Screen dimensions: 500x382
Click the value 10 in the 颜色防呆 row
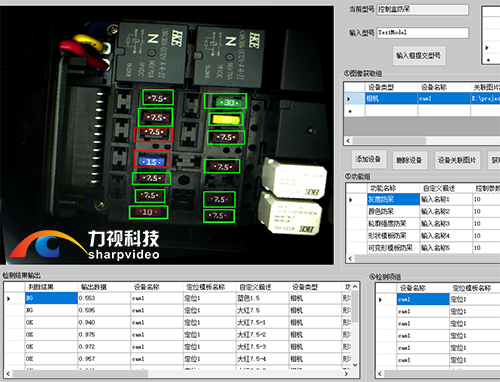[x=477, y=211]
